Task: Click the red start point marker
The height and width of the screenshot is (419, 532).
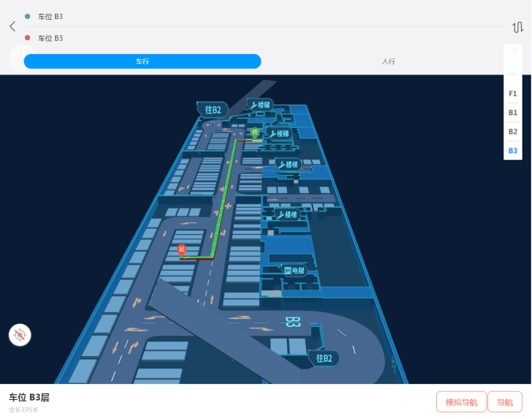Action: coord(182,249)
